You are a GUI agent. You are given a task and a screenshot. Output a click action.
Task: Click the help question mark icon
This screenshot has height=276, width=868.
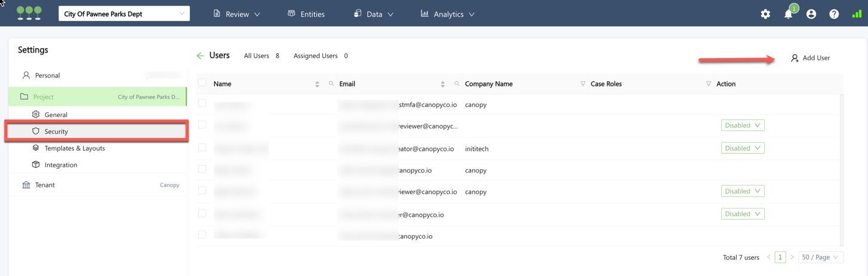834,14
